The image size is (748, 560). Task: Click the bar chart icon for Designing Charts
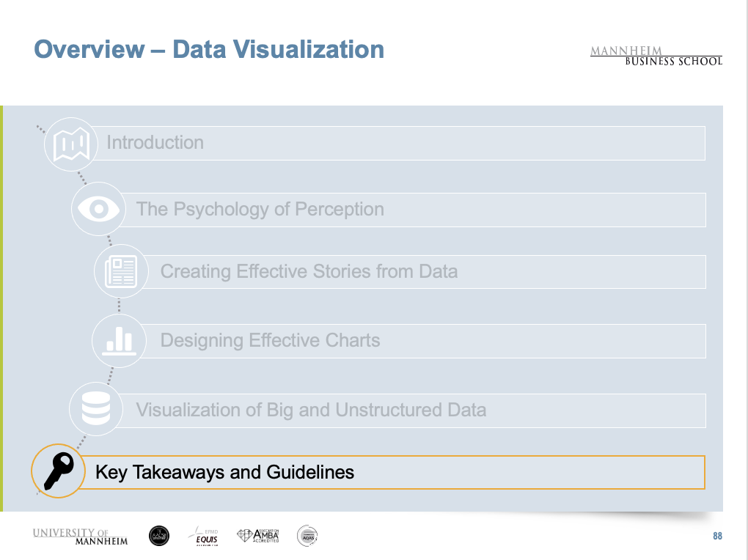tap(119, 341)
